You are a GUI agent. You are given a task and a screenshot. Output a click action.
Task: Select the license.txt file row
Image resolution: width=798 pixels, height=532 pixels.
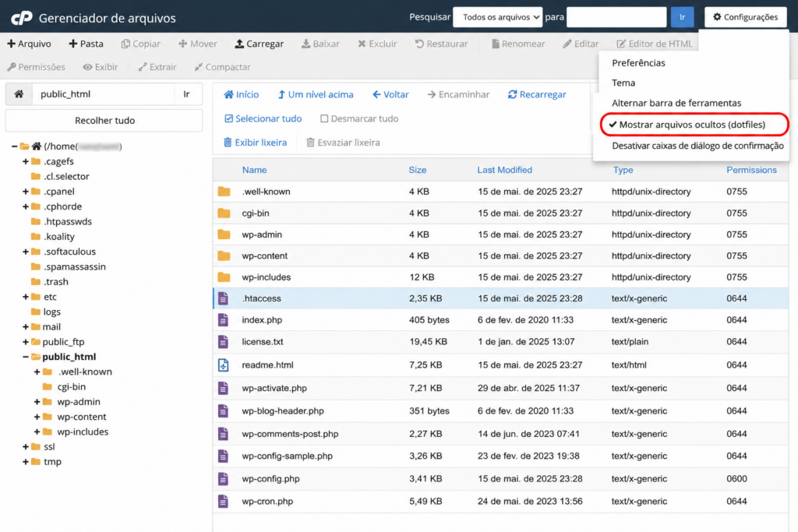point(501,342)
